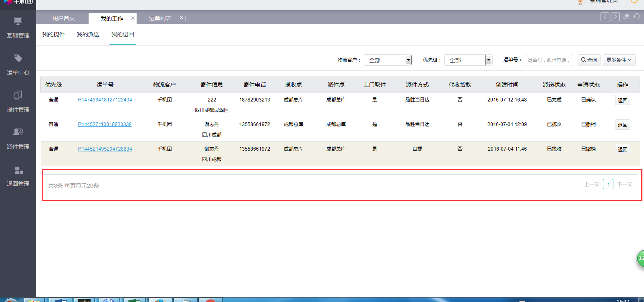
Task: Expand 更多条件 filter options
Action: click(619, 60)
